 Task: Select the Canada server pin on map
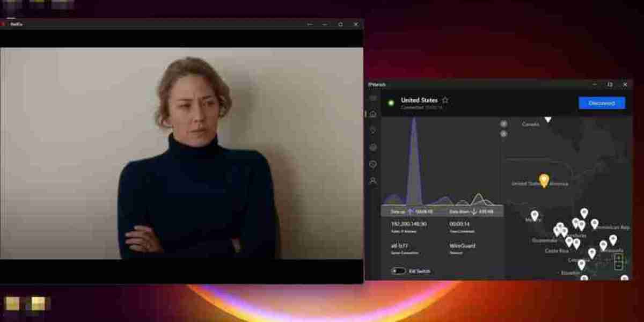[x=548, y=120]
